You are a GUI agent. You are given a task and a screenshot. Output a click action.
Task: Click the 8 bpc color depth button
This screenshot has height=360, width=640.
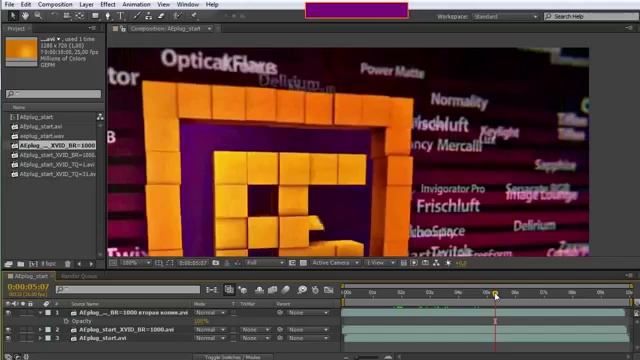(x=48, y=264)
